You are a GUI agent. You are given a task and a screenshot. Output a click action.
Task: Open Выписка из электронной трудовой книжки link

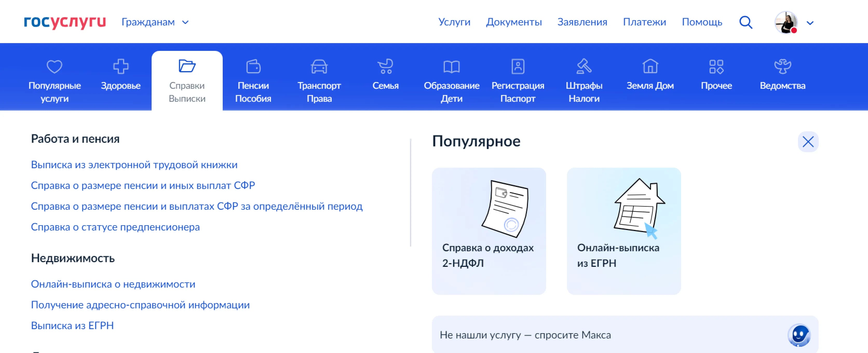click(x=134, y=165)
